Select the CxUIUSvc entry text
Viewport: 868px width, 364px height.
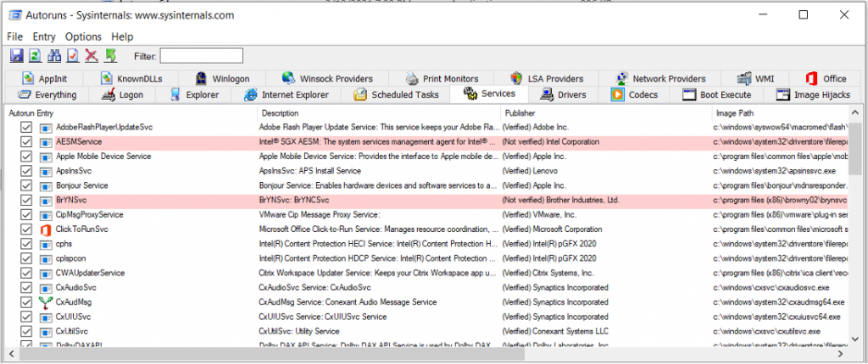[x=74, y=317]
